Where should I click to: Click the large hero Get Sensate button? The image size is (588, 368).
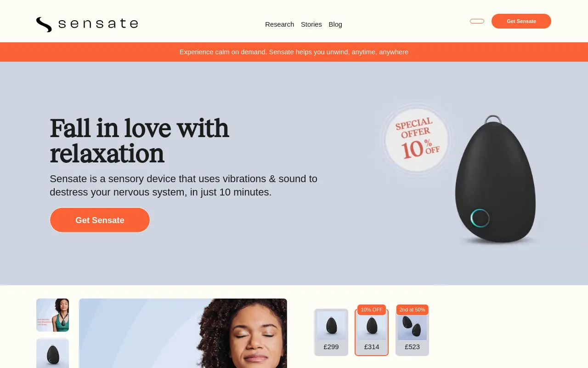100,220
